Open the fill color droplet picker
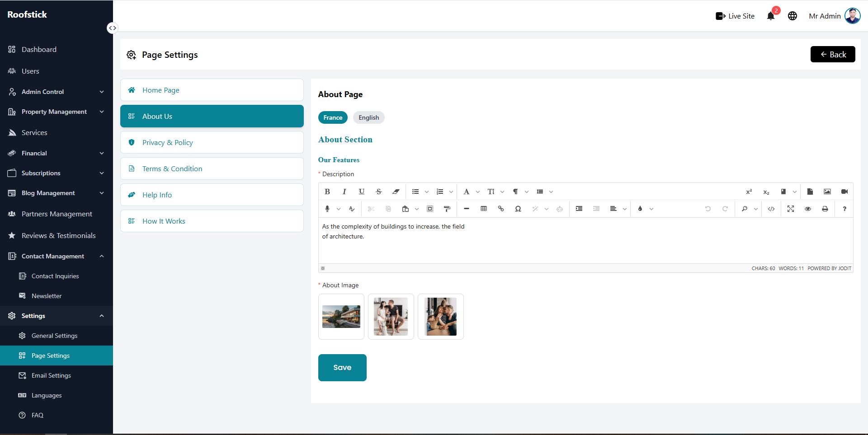 (x=640, y=209)
